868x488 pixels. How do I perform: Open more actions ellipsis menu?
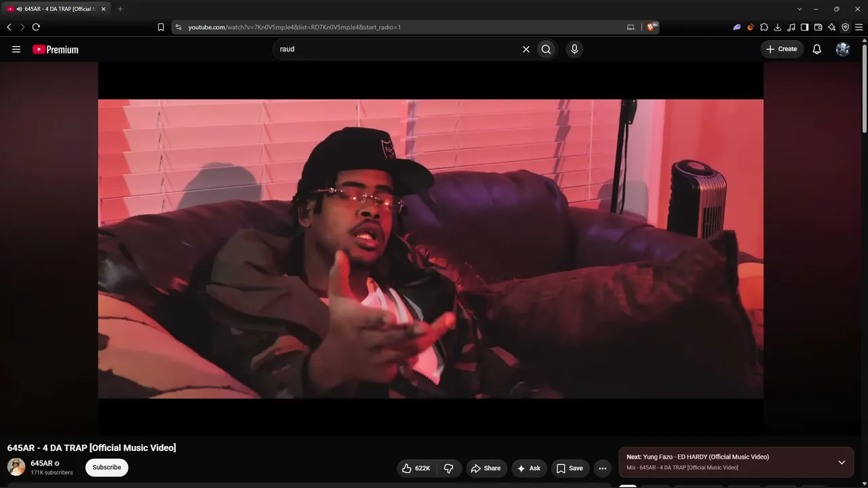[x=602, y=468]
